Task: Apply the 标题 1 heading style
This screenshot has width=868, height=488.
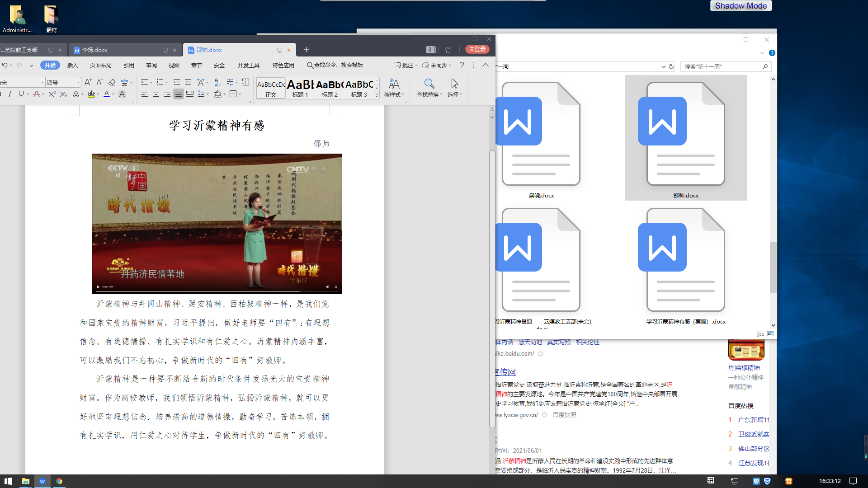Action: (300, 88)
